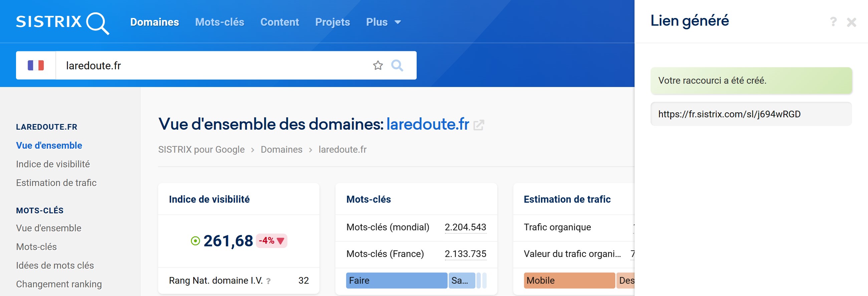Screen dimensions: 868x296
Task: Open the Mots-clés top menu
Action: [219, 22]
